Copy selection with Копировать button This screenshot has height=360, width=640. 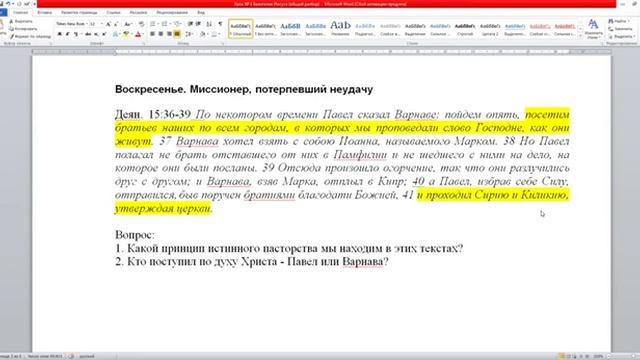(23, 29)
